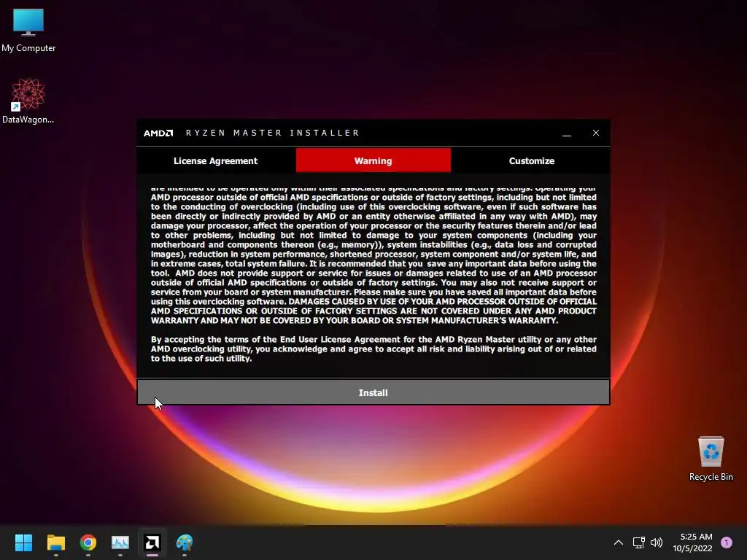
Task: Open the Windows Start menu
Action: click(x=23, y=542)
